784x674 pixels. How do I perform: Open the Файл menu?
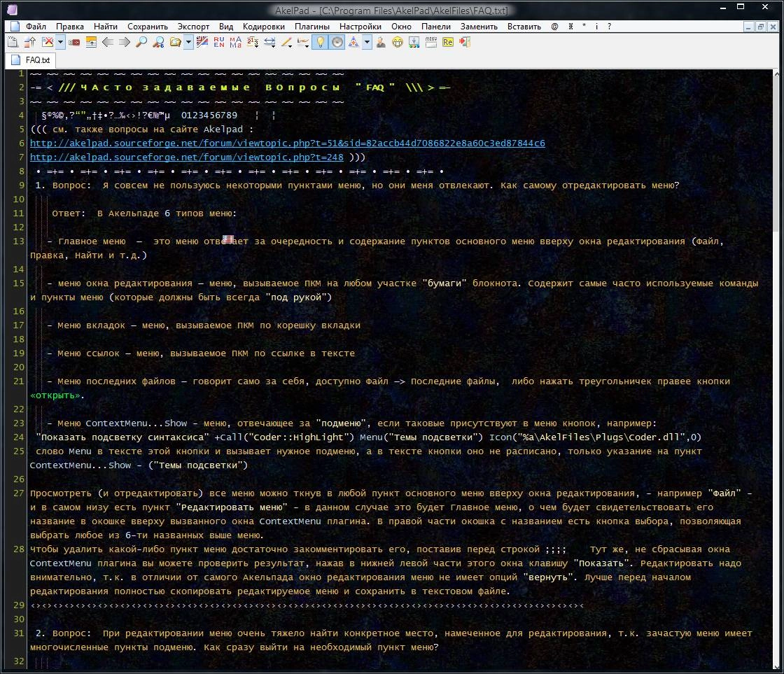(36, 27)
